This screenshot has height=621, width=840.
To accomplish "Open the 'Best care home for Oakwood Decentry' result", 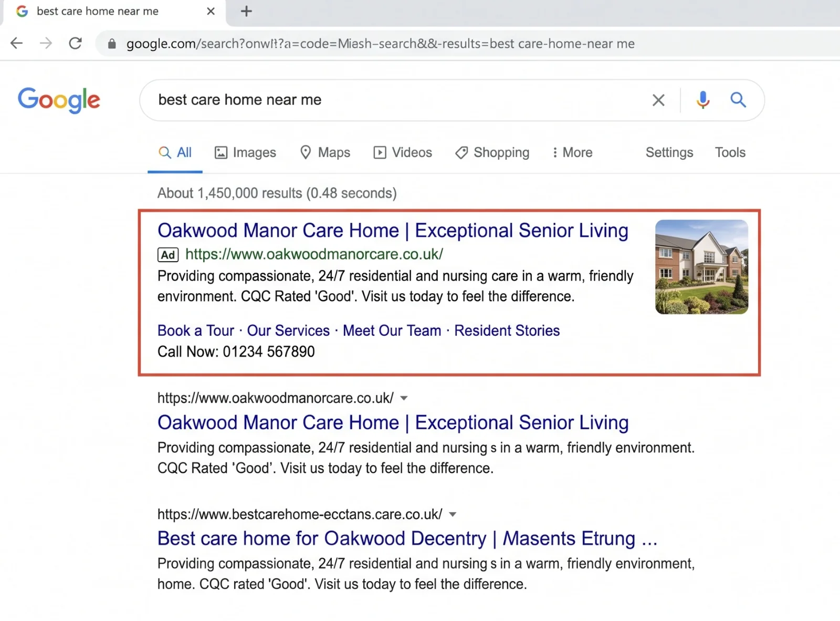I will (x=407, y=539).
